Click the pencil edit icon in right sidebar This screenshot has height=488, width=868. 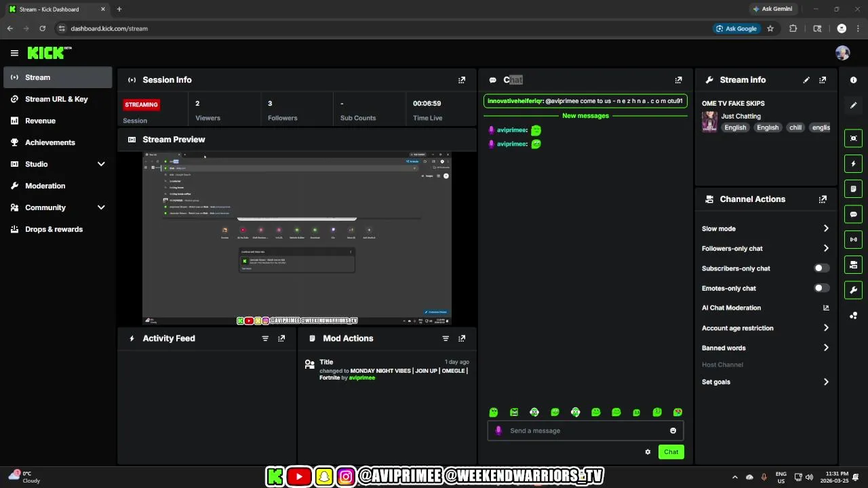click(853, 105)
